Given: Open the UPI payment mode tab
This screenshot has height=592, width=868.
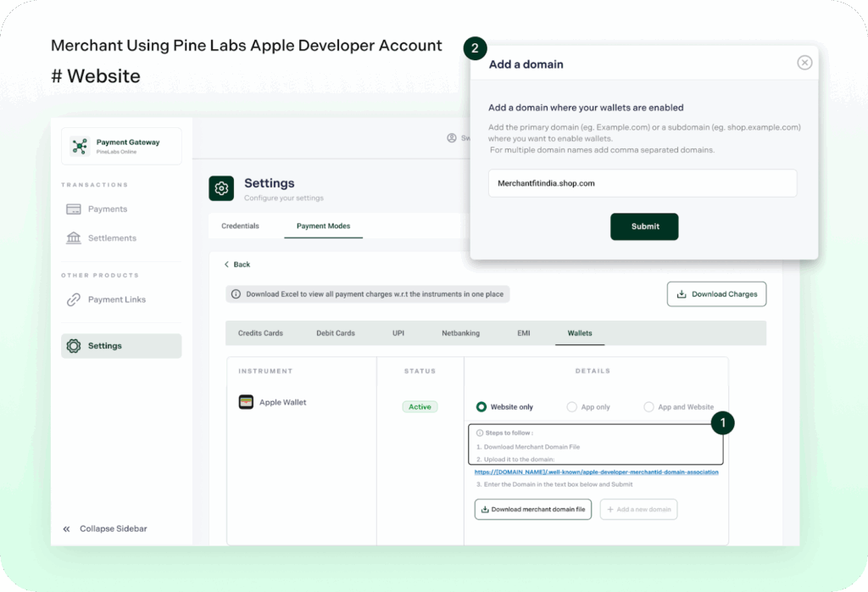Looking at the screenshot, I should point(398,333).
